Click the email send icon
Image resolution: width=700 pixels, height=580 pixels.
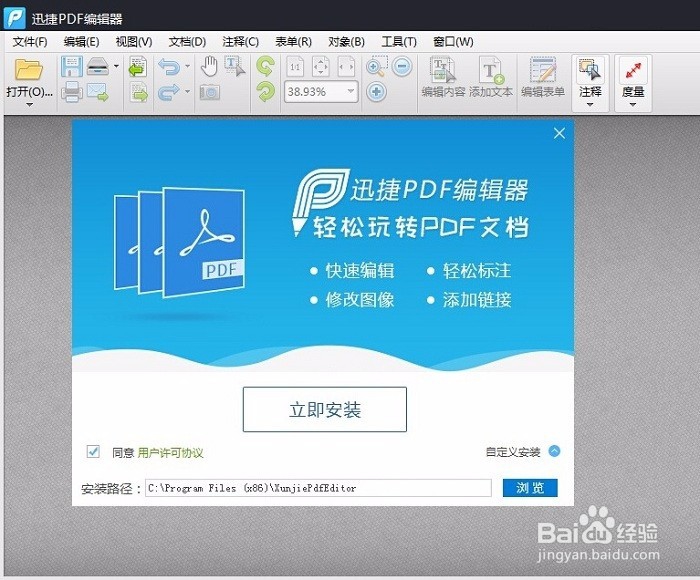[x=98, y=92]
